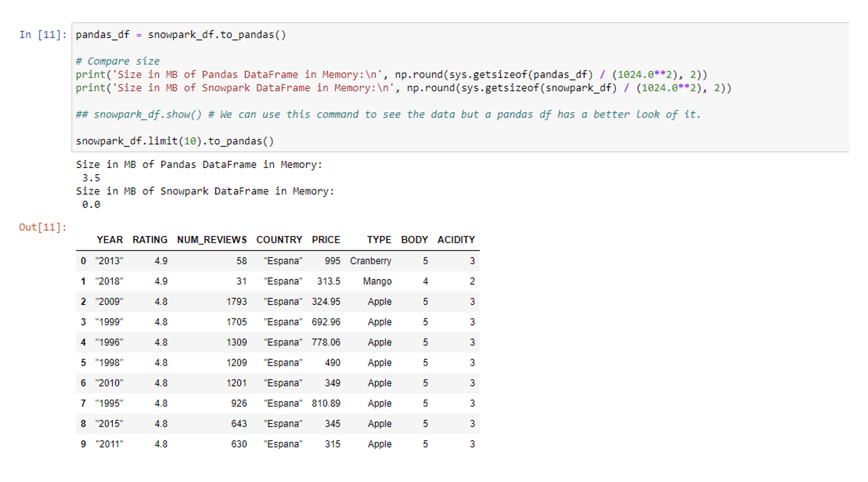Click the year cell "1999"
This screenshot has height=482, width=868.
point(109,322)
